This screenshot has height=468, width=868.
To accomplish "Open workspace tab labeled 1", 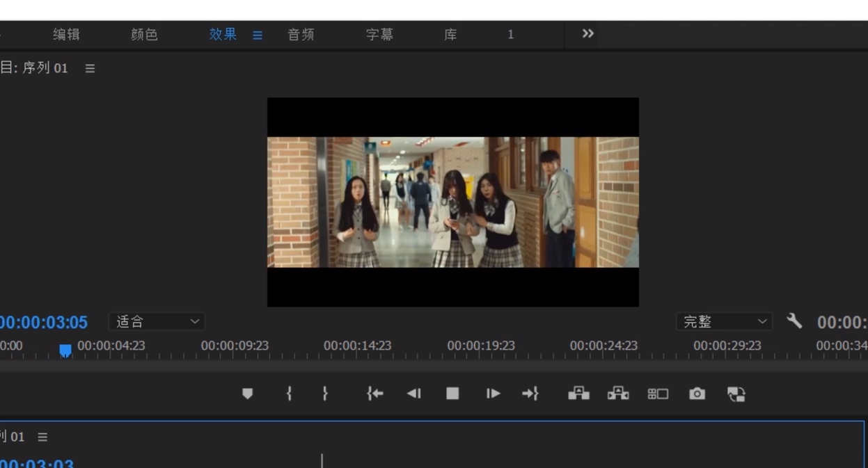I will (510, 34).
